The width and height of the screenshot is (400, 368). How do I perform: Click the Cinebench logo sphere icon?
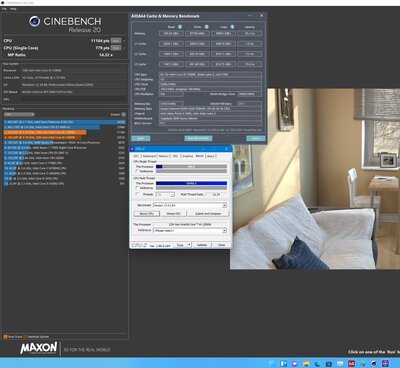pos(35,22)
